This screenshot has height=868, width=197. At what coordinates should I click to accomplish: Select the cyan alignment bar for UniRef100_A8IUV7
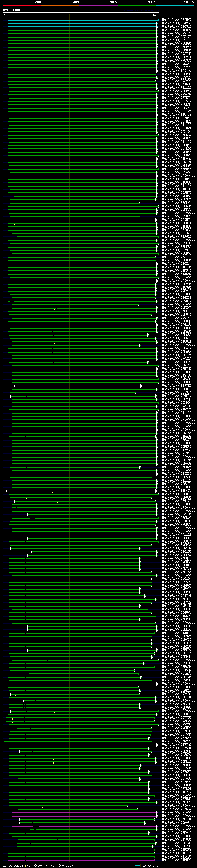pyautogui.click(x=83, y=20)
